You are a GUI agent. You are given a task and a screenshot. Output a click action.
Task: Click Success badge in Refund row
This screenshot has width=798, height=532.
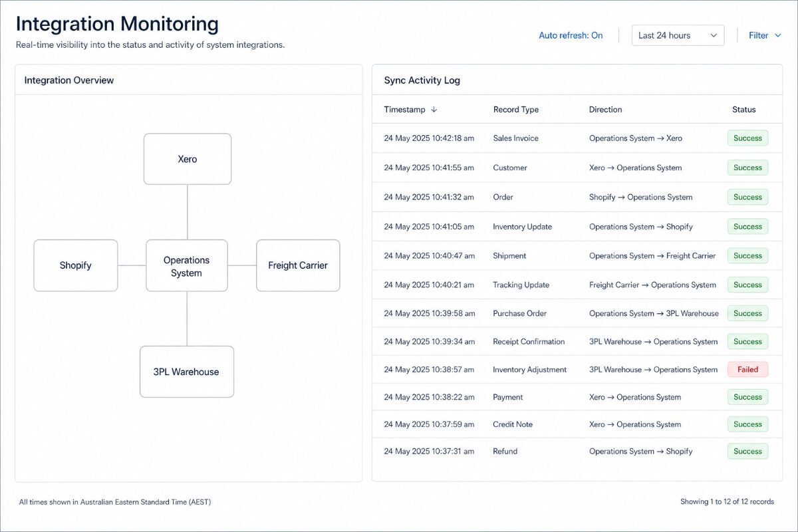click(x=747, y=451)
